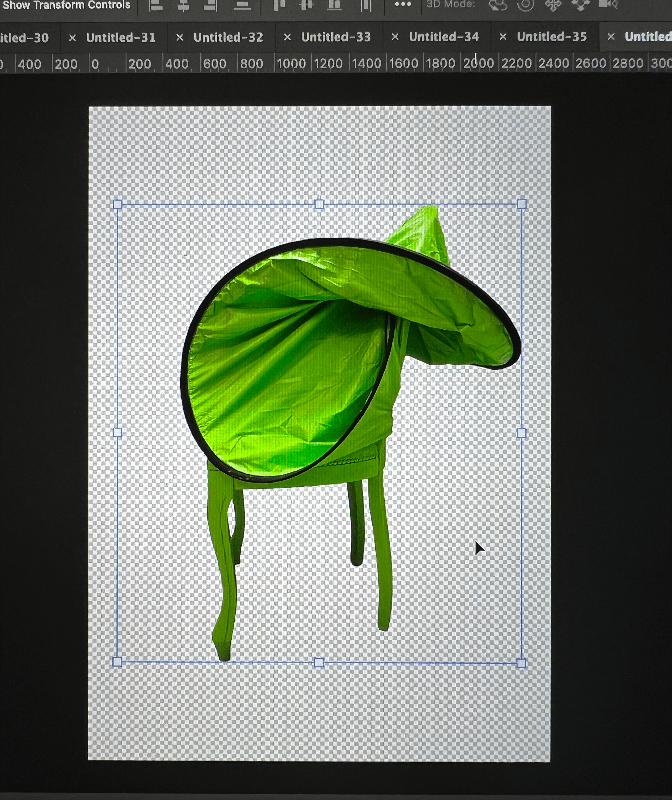The image size is (672, 800).
Task: Close the Untitled-34 tab
Action: (395, 37)
